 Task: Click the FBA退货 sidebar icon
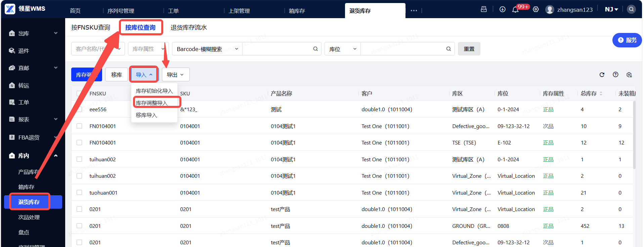click(12, 137)
